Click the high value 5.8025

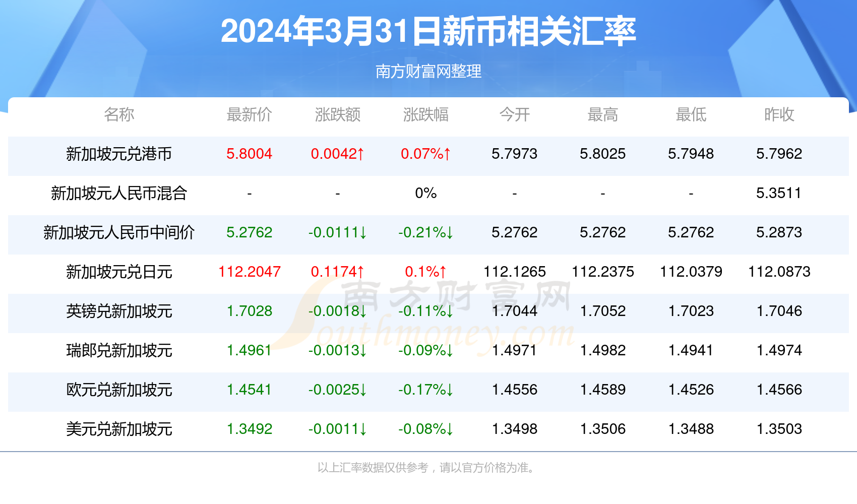click(x=602, y=154)
